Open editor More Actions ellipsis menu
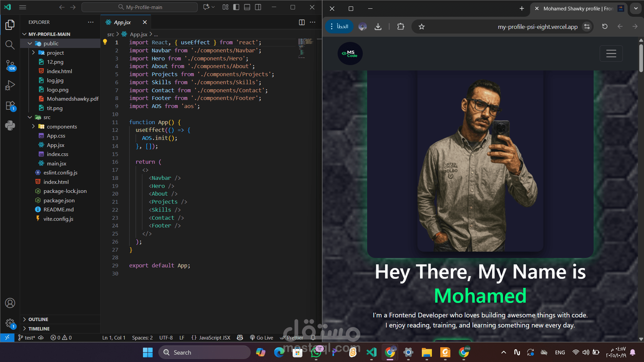This screenshot has width=644, height=362. click(x=312, y=22)
